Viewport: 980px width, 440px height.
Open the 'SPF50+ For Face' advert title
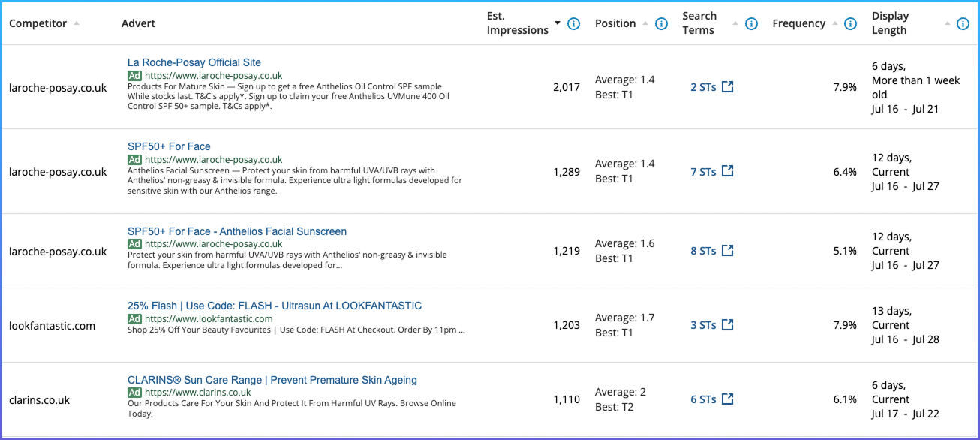(x=169, y=146)
